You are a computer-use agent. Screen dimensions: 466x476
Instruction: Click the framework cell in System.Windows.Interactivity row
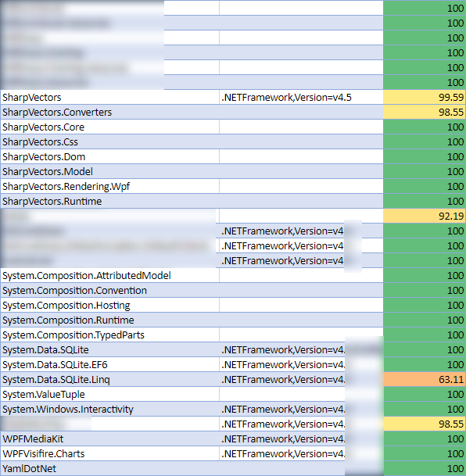[301, 410]
